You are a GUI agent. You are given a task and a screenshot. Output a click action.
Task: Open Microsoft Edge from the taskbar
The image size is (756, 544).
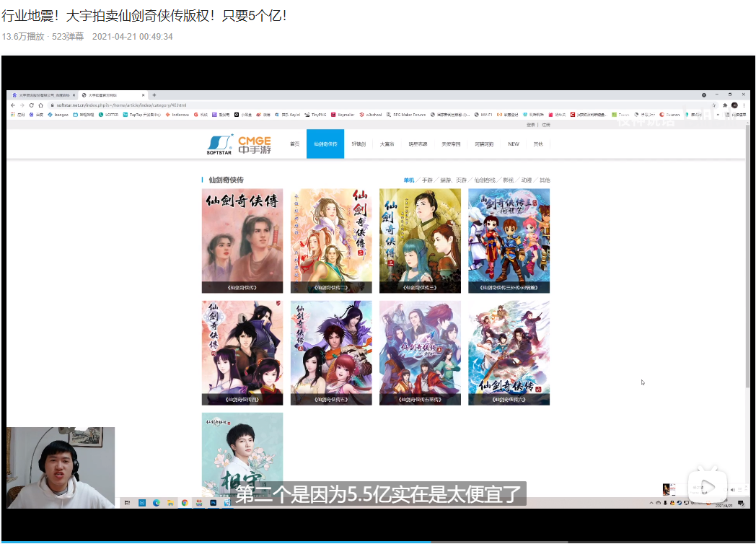point(157,503)
